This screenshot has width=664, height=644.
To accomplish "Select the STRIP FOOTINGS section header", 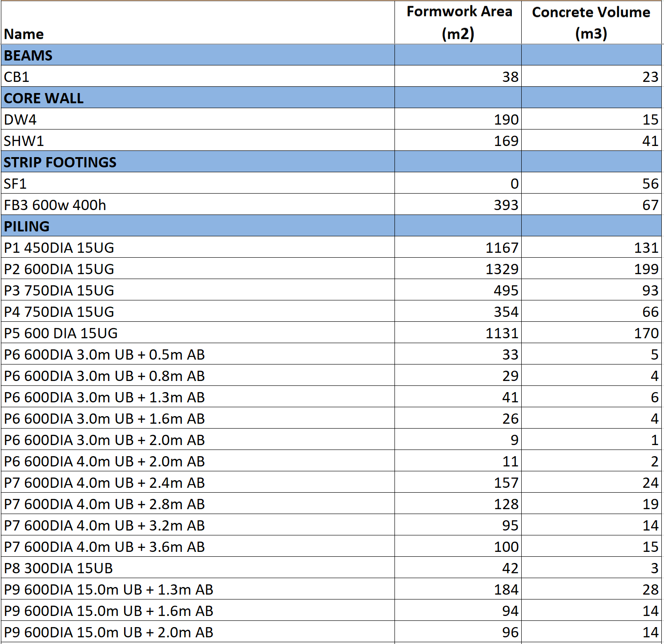I will click(60, 162).
